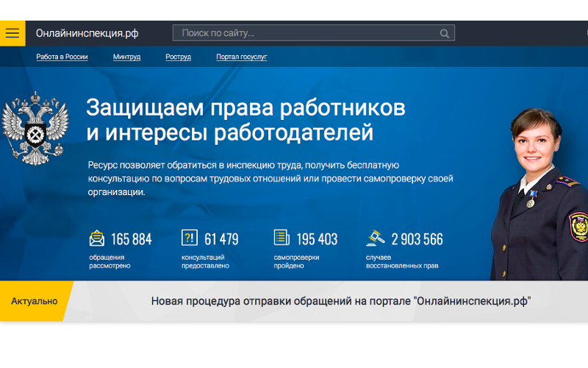The image size is (588, 368).
Task: Click the envelope icon beside 165 884
Action: pos(97,238)
